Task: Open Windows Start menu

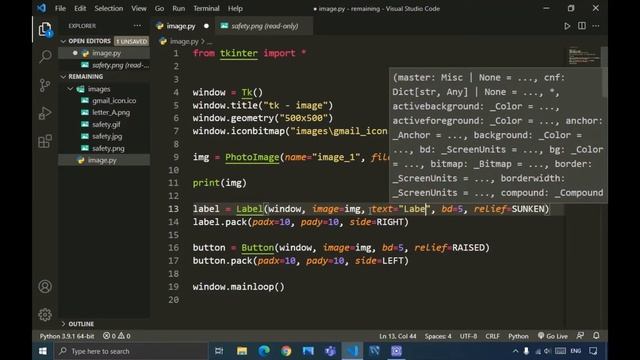Action: pyautogui.click(x=43, y=351)
